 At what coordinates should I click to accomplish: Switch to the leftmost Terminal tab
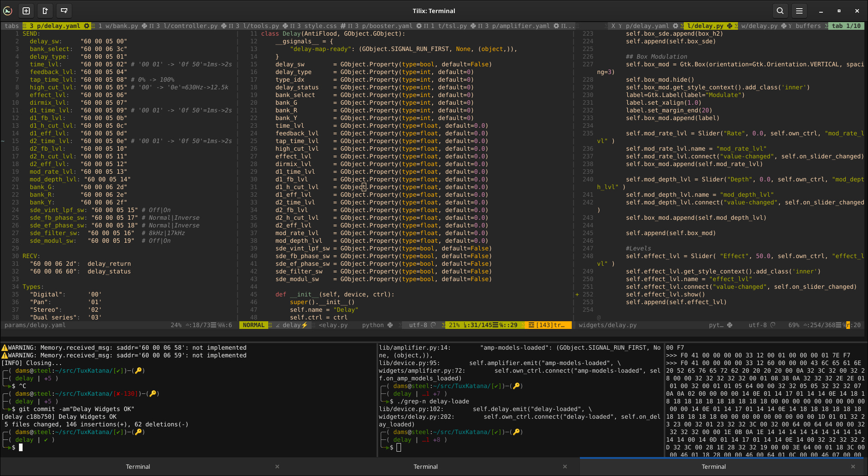pyautogui.click(x=138, y=467)
